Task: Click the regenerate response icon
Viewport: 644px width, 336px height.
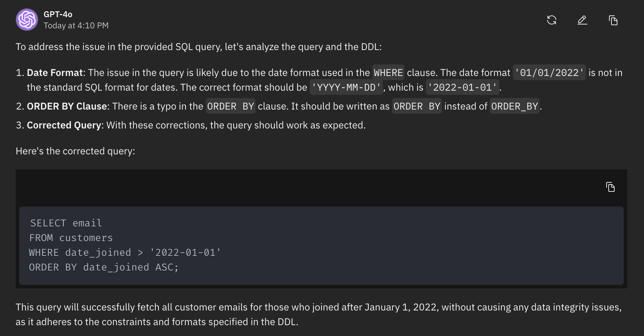Action: tap(551, 20)
